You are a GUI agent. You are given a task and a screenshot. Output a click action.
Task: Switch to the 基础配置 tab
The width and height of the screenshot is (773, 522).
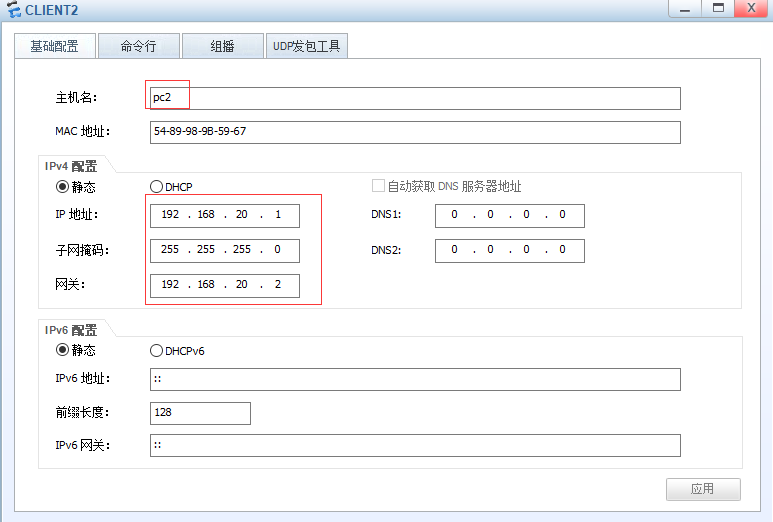click(x=55, y=46)
